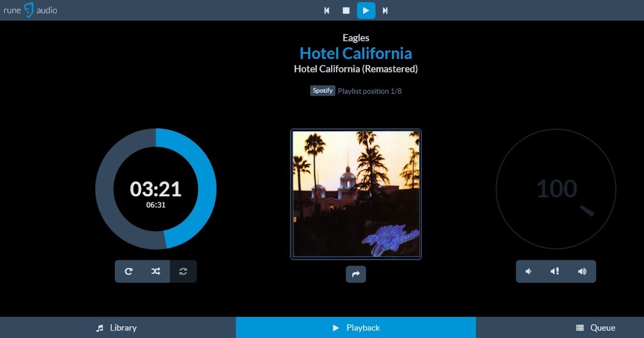Click the highlighted play button
Screen dimensions: 644x338
366,10
